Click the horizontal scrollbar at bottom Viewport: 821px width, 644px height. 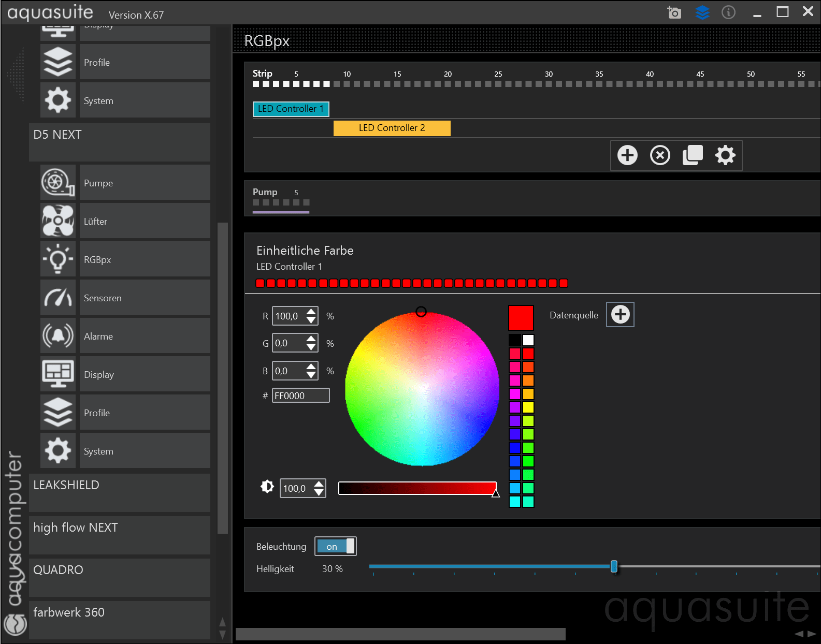click(400, 634)
